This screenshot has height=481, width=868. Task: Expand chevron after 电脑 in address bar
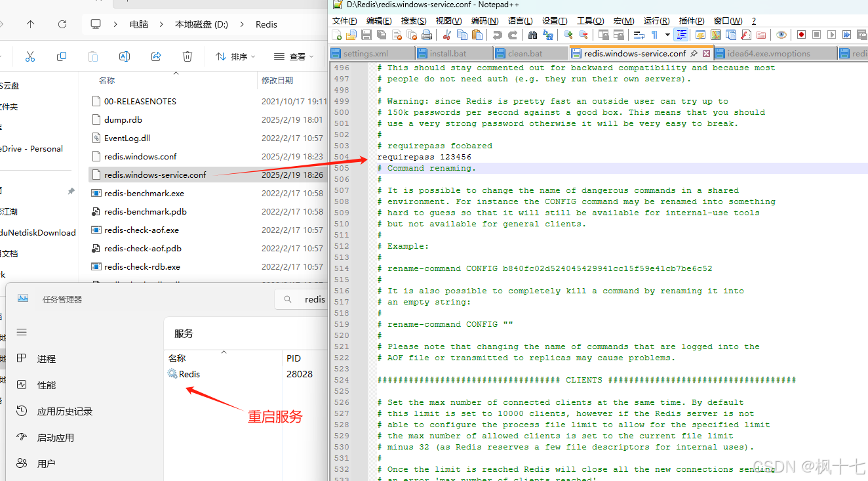pos(162,24)
